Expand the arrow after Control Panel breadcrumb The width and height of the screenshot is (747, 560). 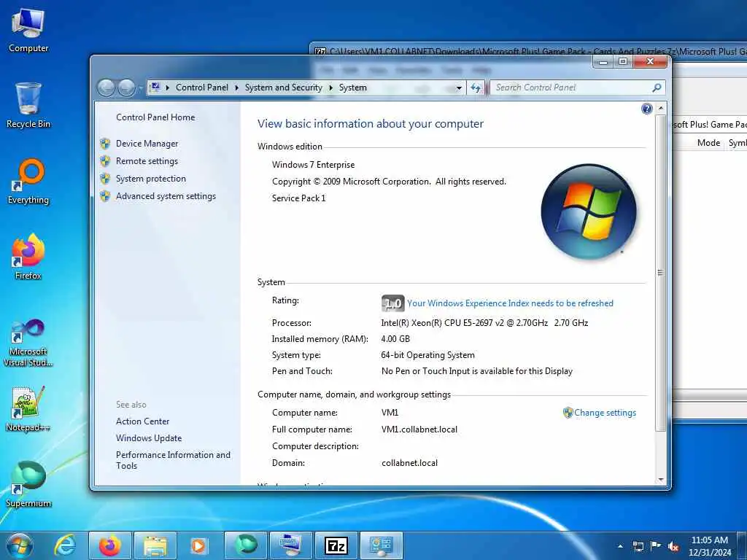pos(237,87)
